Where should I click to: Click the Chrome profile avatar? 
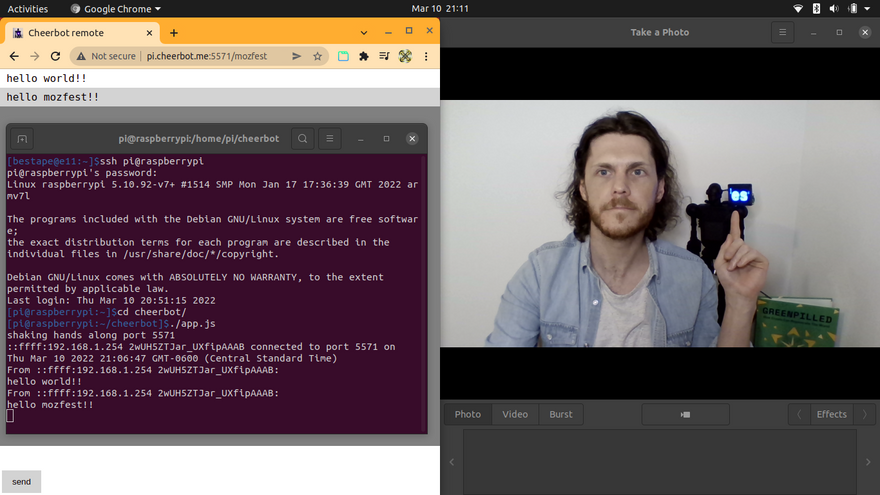[x=407, y=57]
